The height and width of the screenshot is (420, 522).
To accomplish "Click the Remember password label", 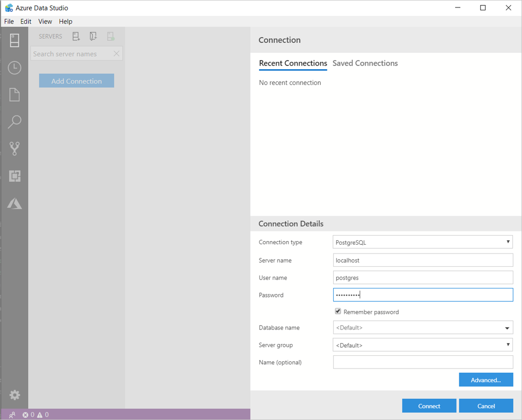I will [x=371, y=312].
